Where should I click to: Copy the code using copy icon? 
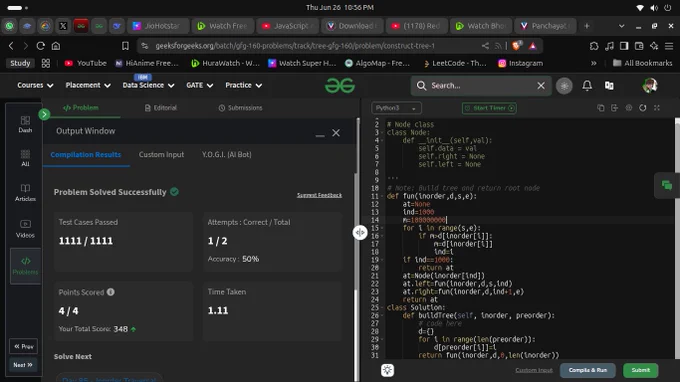[601, 108]
